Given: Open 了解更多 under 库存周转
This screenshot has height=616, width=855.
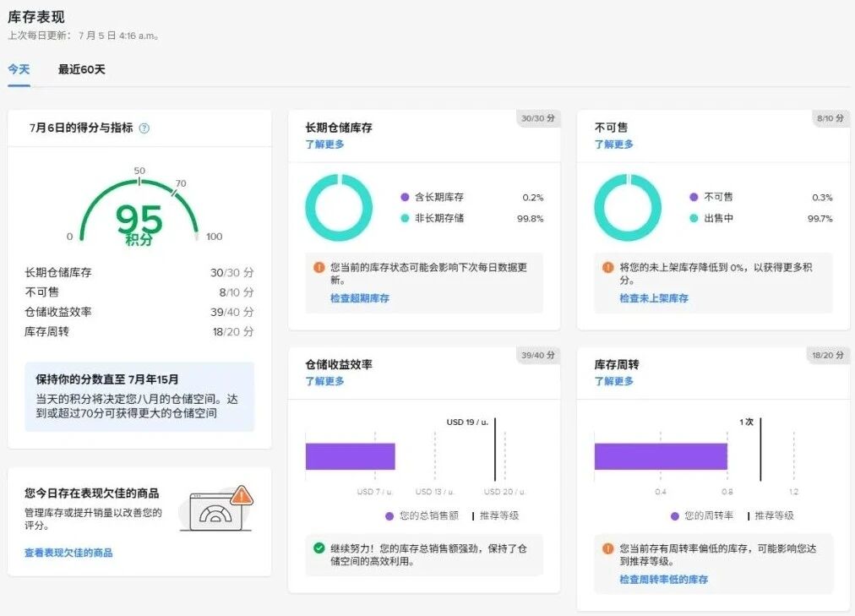Looking at the screenshot, I should pos(614,381).
